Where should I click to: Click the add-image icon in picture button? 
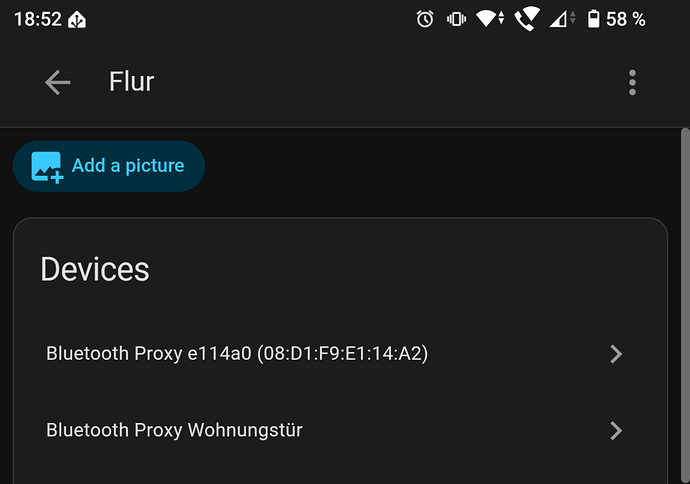pyautogui.click(x=47, y=167)
